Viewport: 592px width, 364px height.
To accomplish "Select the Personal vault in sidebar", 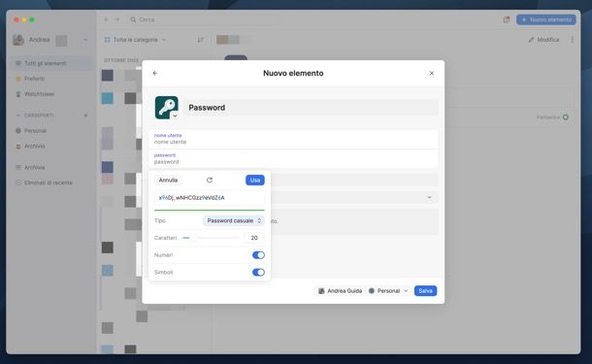I will [50, 131].
